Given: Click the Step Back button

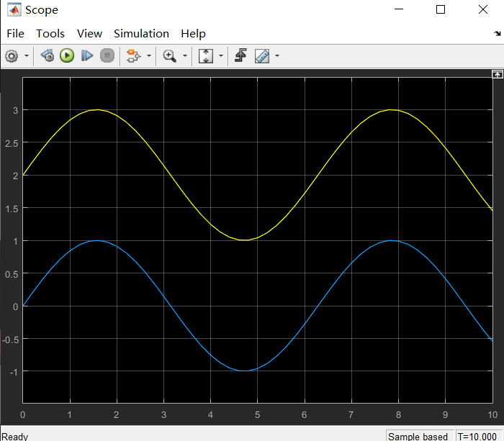Looking at the screenshot, I should coord(48,55).
